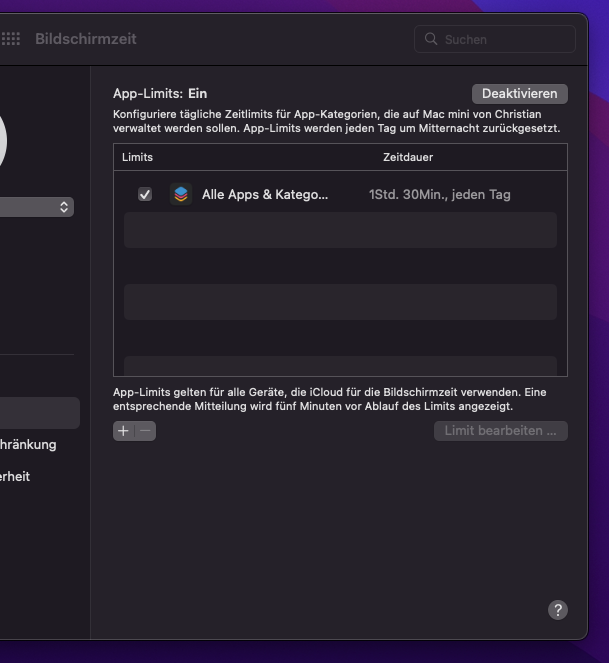Uncheck the Alle Apps & Kategorien checkbox

(145, 194)
